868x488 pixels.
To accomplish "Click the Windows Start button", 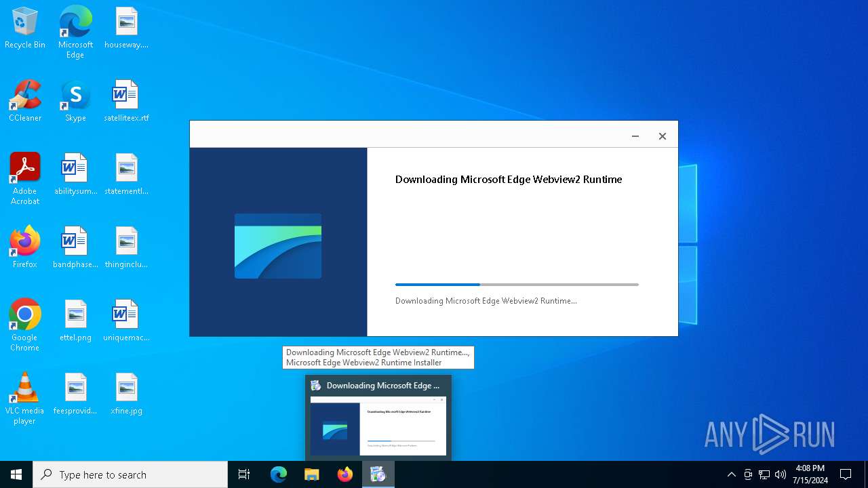I will (16, 474).
